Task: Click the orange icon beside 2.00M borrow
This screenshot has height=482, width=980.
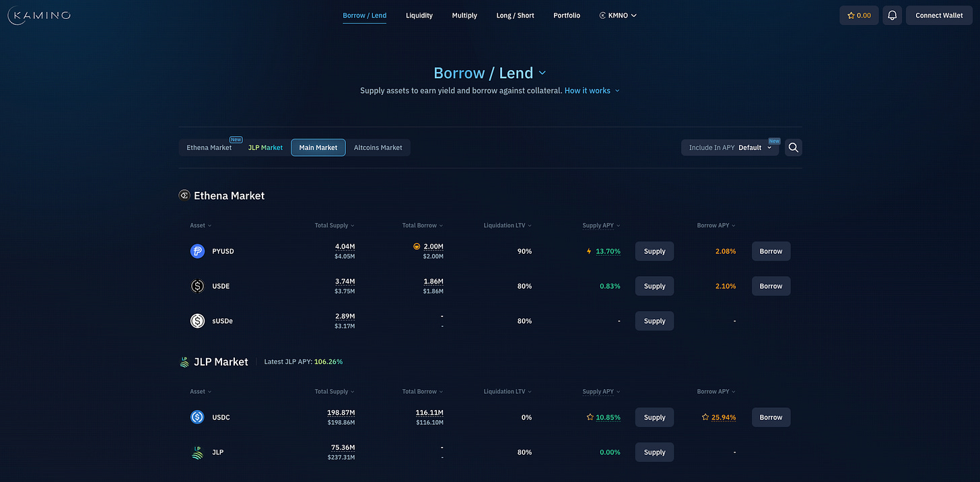Action: pos(417,246)
